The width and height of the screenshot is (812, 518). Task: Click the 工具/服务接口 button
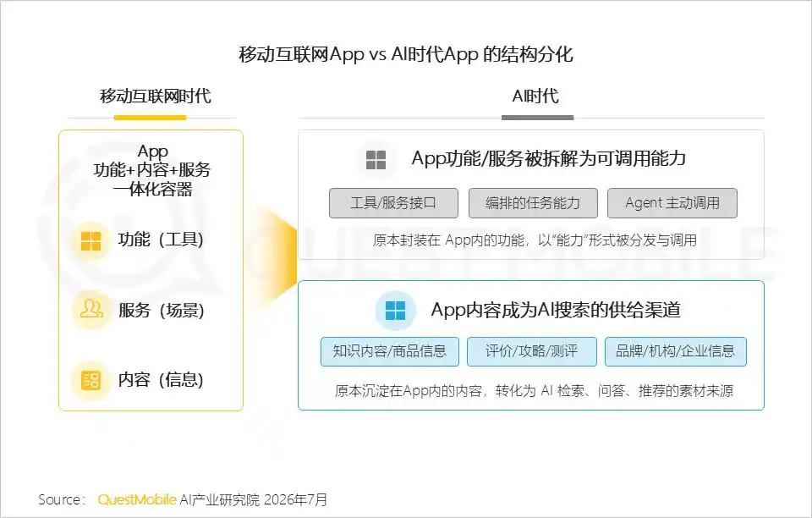coord(393,203)
